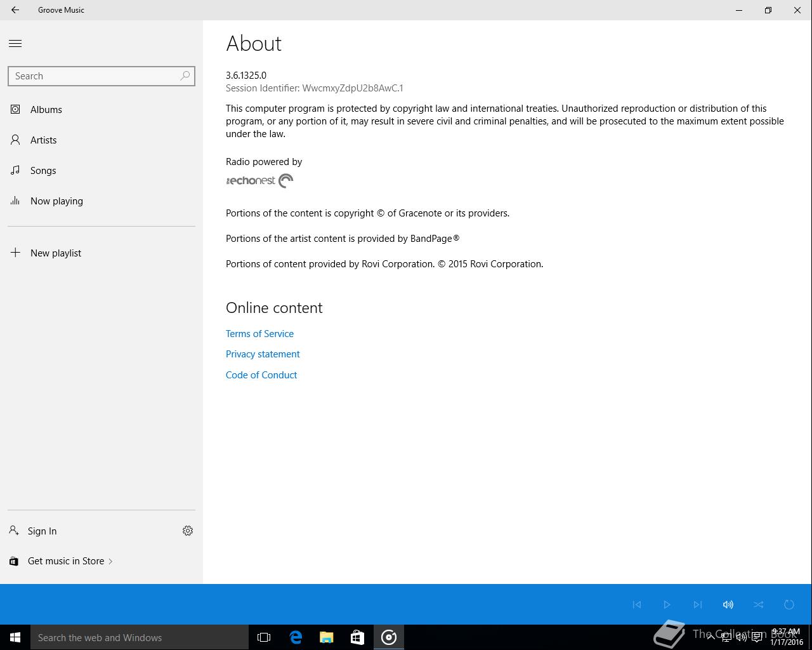Open the Code of Conduct link

[261, 375]
